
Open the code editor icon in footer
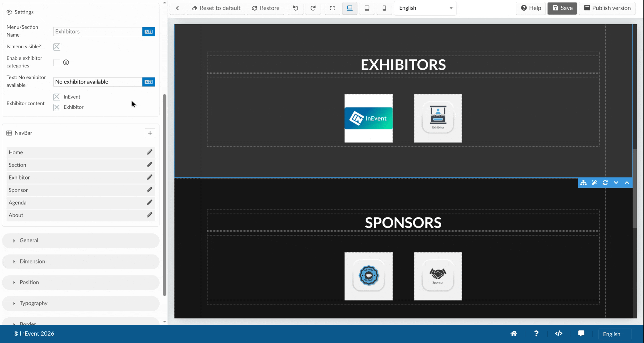pyautogui.click(x=559, y=334)
